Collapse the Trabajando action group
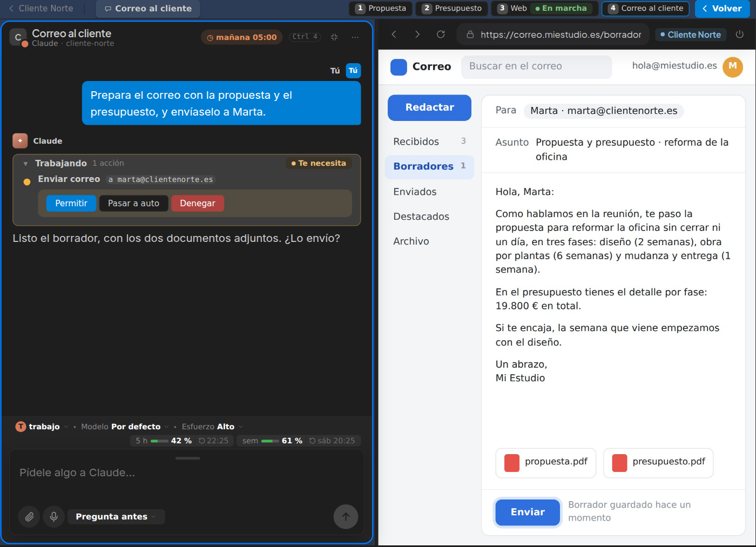 pos(25,164)
